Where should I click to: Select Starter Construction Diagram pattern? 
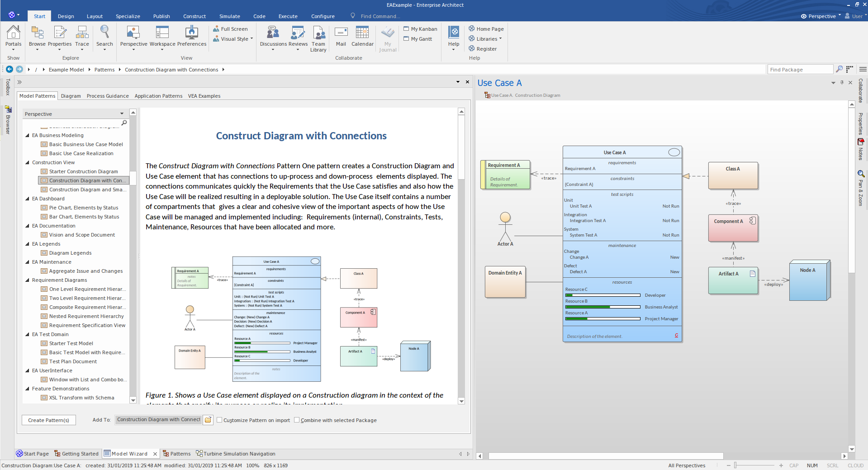84,171
